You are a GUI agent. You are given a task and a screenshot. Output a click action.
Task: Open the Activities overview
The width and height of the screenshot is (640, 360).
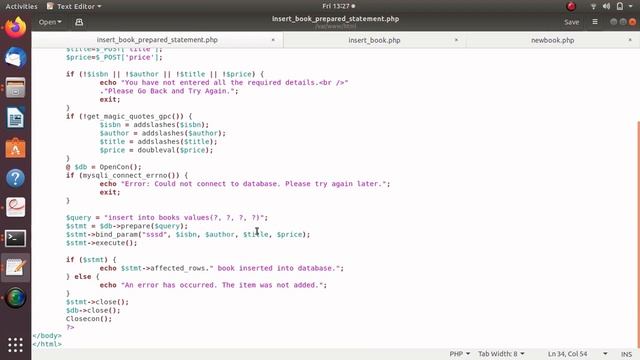click(21, 6)
